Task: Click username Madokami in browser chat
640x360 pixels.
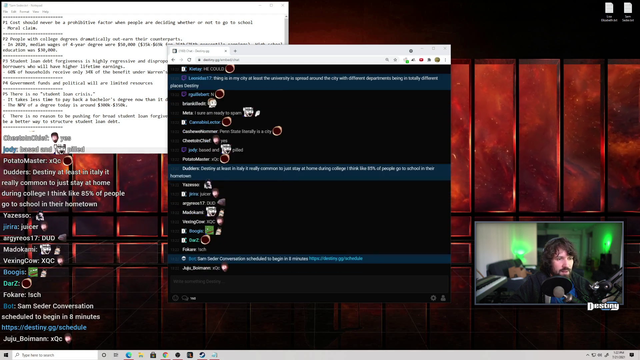Action: point(193,212)
